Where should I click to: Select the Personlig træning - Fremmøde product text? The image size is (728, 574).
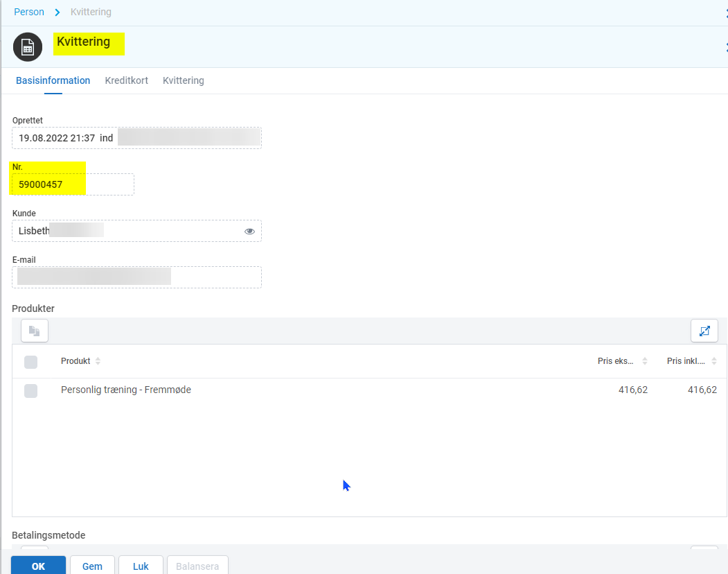point(126,390)
